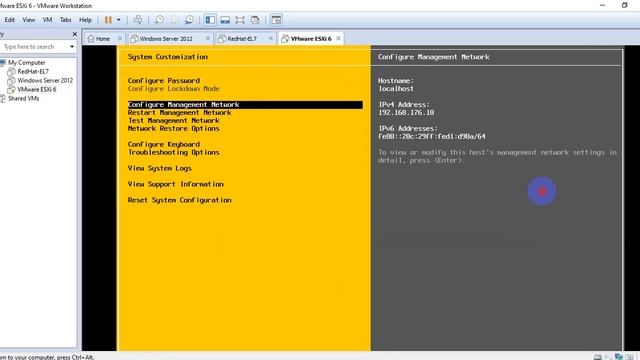Expand the library search dropdown arrow
Screen dimensions: 640x360
(72, 47)
